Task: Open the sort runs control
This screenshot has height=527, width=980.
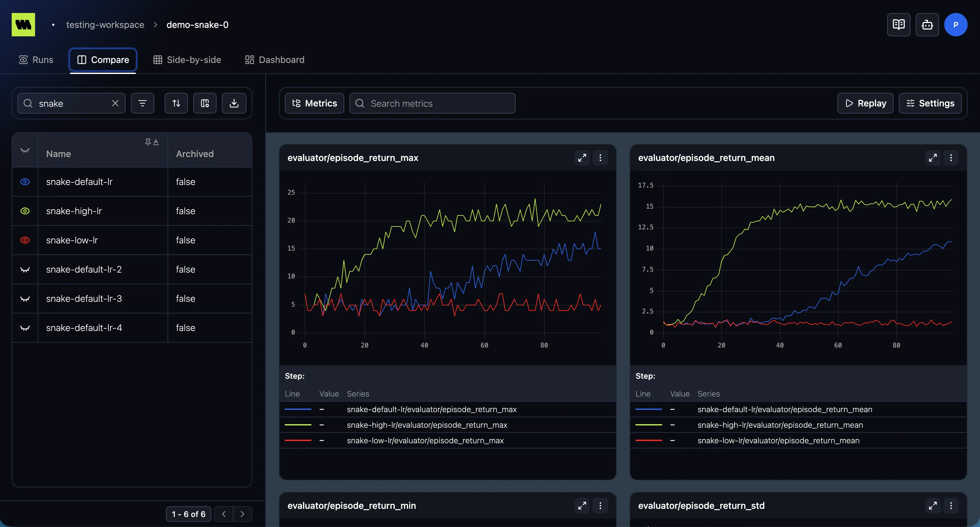Action: pyautogui.click(x=176, y=104)
